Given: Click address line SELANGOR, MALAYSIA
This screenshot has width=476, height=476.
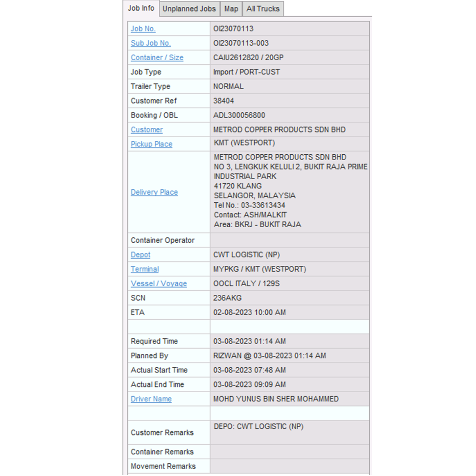Looking at the screenshot, I should click(x=255, y=196).
